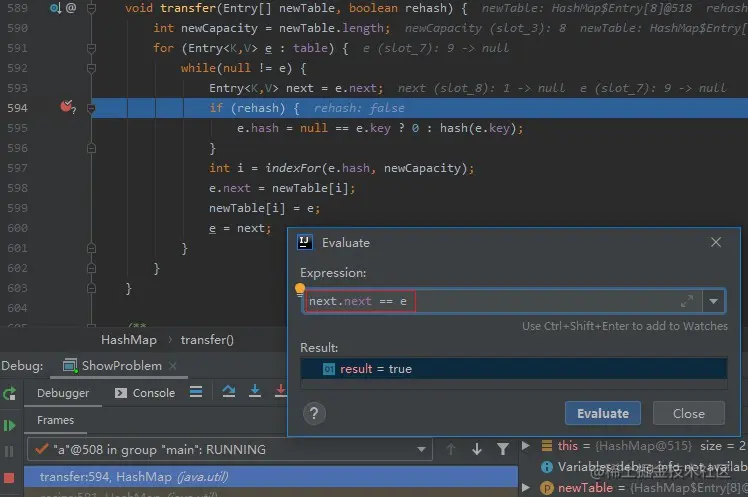Expand the newTable variable node
This screenshot has height=497, width=748.
click(525, 487)
